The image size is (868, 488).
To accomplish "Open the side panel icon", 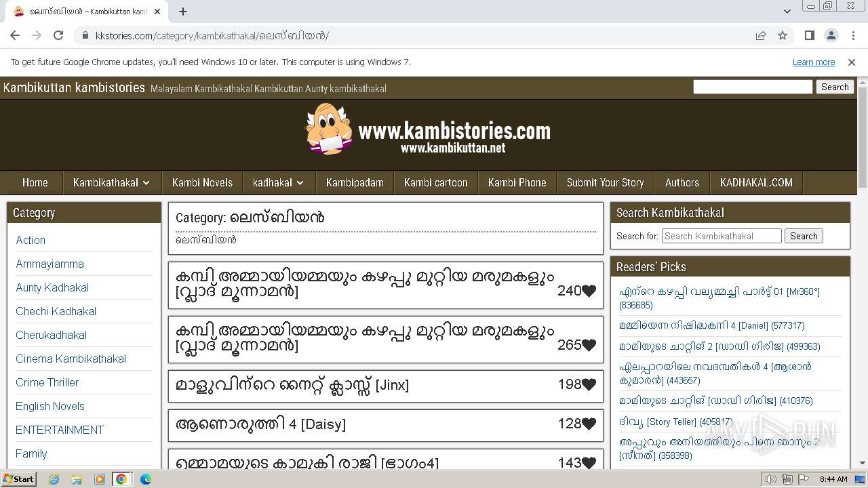I will (809, 35).
